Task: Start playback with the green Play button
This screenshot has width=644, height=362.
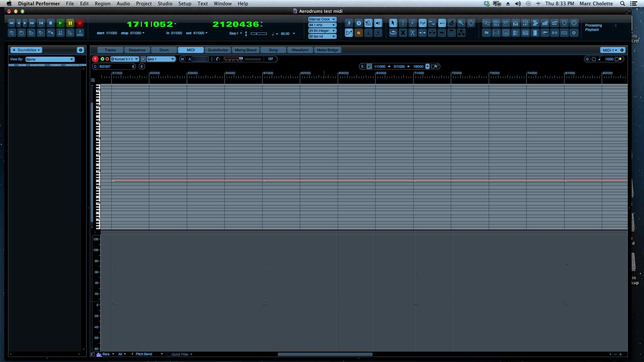Action: (60, 23)
